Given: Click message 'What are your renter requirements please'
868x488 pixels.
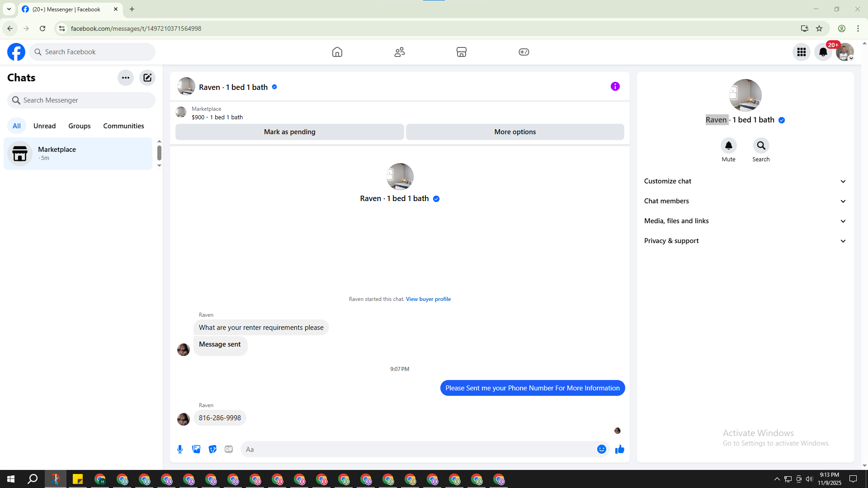Looking at the screenshot, I should coord(261,328).
